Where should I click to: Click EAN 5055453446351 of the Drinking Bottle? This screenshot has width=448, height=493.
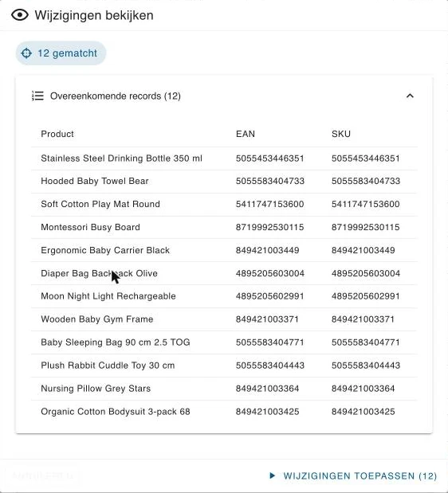tap(270, 158)
